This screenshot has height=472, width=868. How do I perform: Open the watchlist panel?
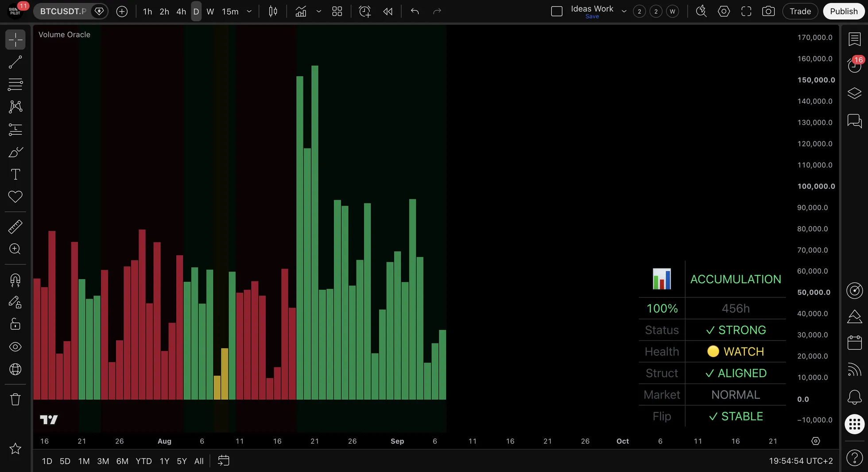(x=855, y=39)
